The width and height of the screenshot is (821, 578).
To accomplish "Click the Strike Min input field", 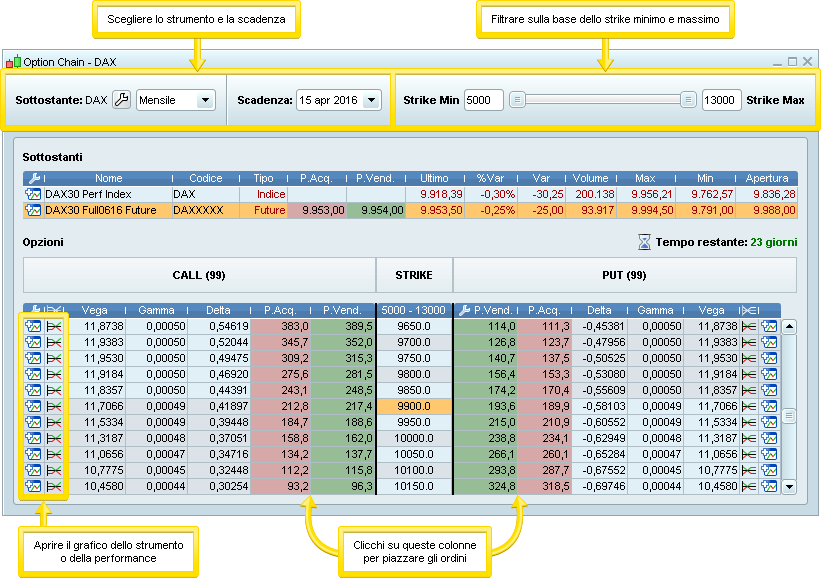I will [483, 100].
